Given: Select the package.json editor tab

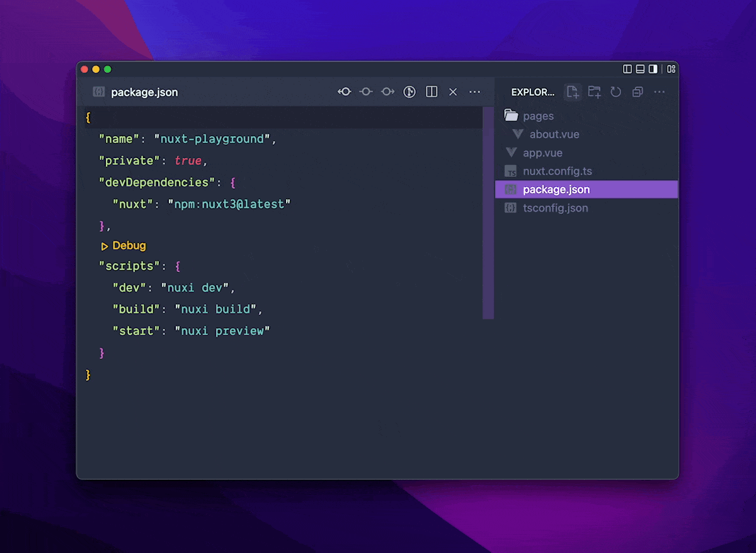Looking at the screenshot, I should tap(135, 92).
